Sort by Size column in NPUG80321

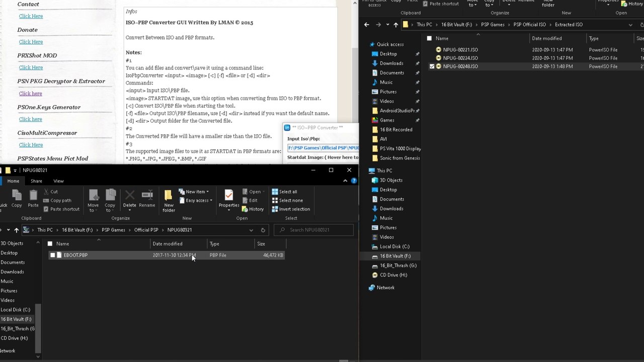270,244
